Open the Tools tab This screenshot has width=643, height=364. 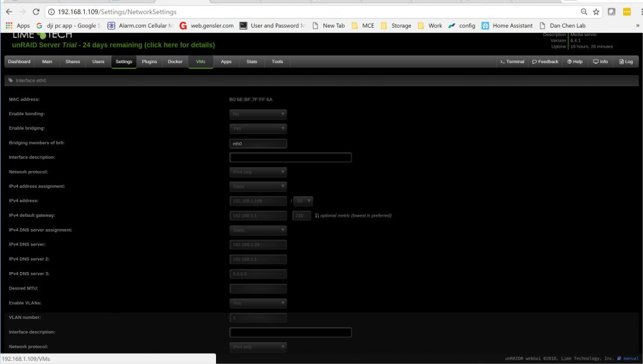click(277, 62)
